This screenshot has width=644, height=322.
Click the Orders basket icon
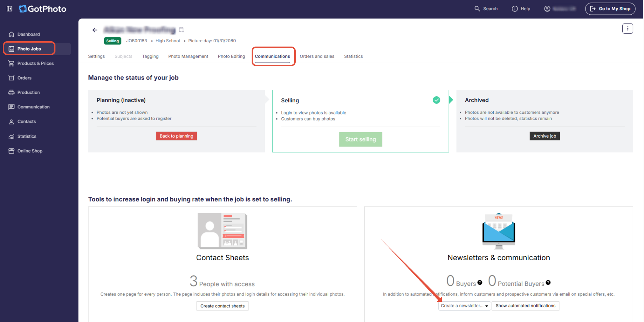click(x=11, y=78)
